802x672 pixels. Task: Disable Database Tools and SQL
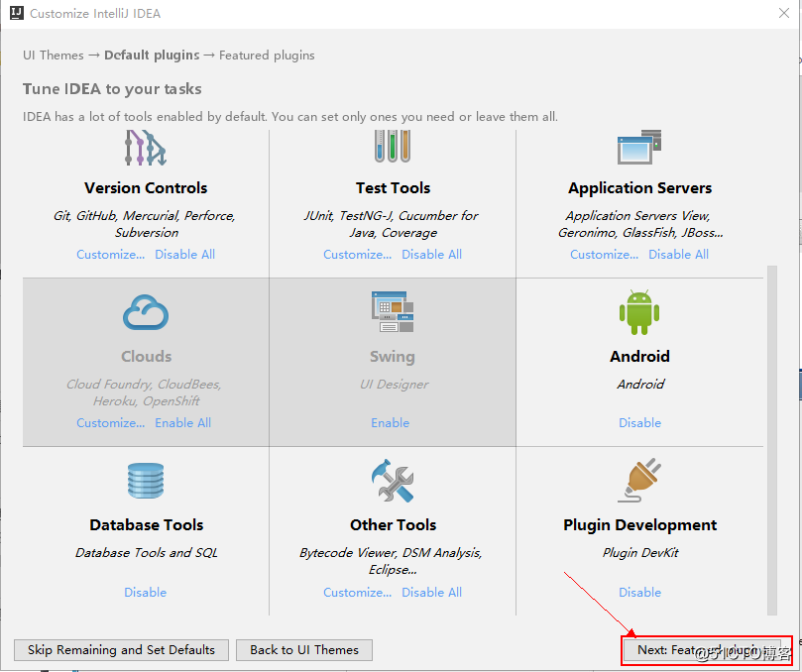(146, 593)
